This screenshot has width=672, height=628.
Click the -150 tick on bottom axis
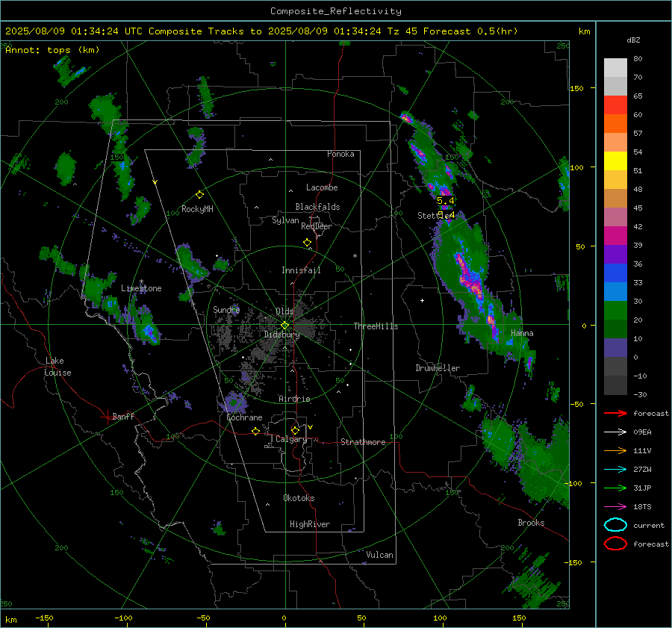tap(44, 618)
